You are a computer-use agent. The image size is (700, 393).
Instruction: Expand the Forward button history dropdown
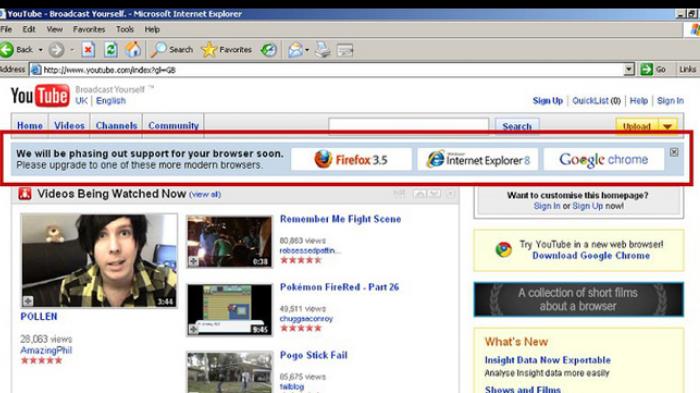click(72, 50)
